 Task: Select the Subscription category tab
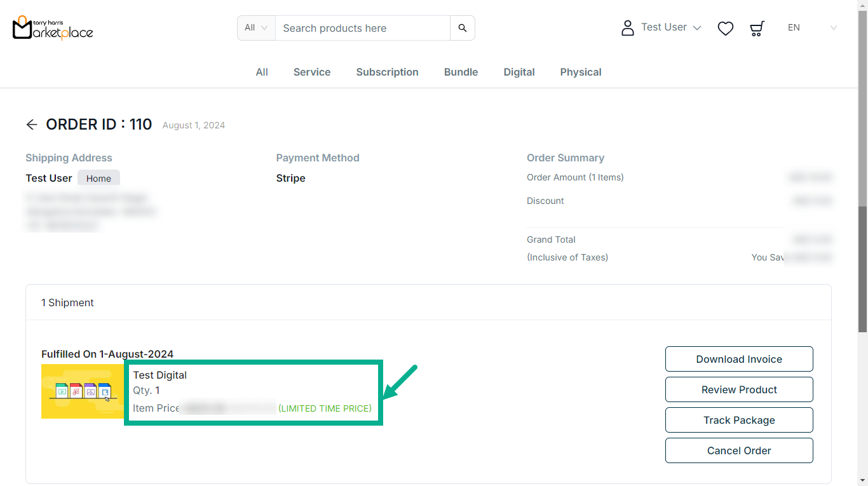pos(387,72)
